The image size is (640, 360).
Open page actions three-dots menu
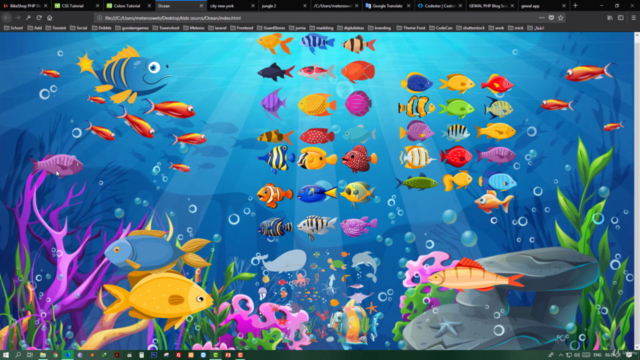click(x=542, y=18)
